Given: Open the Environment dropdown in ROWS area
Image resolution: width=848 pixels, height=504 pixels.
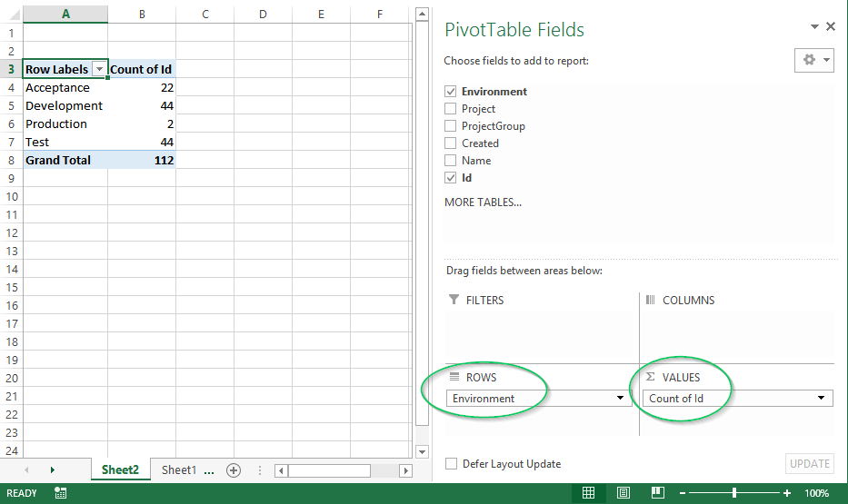Looking at the screenshot, I should click(621, 399).
